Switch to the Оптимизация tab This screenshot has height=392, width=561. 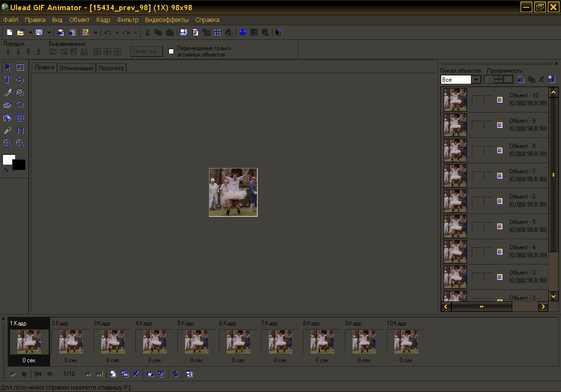tap(76, 68)
